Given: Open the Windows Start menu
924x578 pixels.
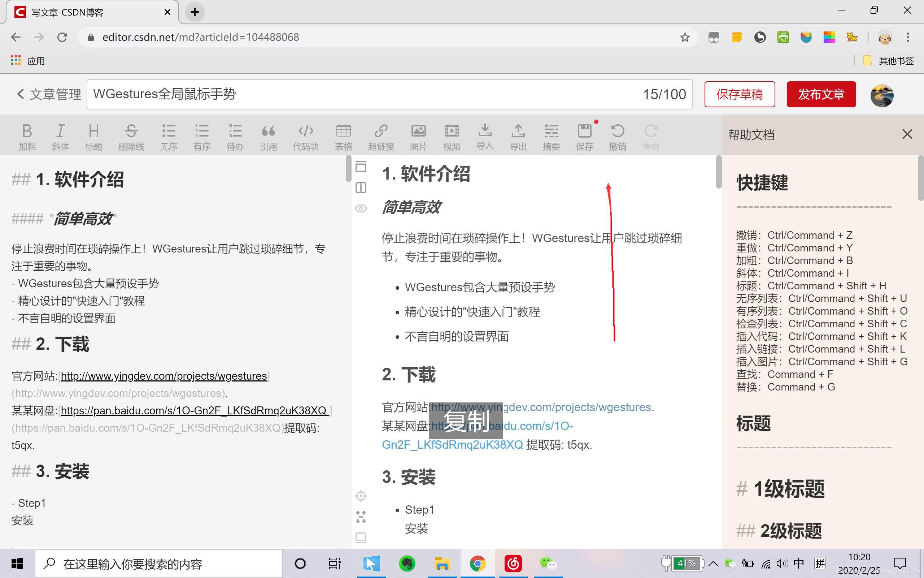Looking at the screenshot, I should (x=17, y=564).
